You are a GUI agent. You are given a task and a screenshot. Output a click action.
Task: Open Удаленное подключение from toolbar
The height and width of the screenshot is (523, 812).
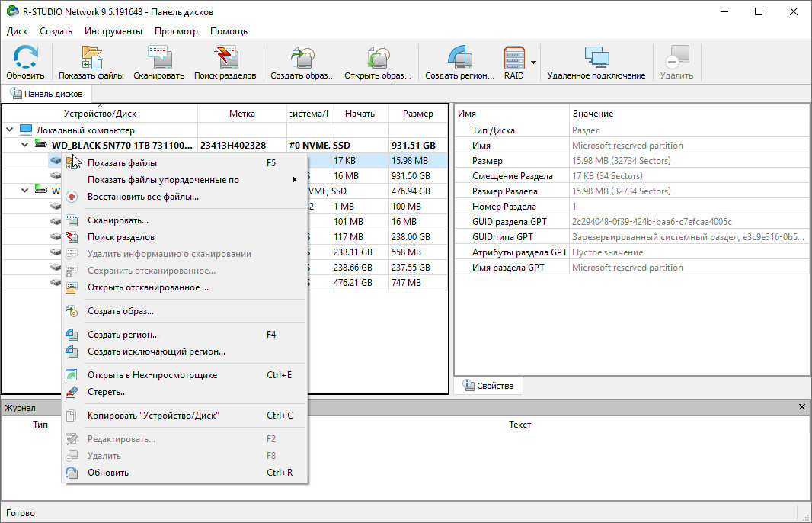point(596,62)
